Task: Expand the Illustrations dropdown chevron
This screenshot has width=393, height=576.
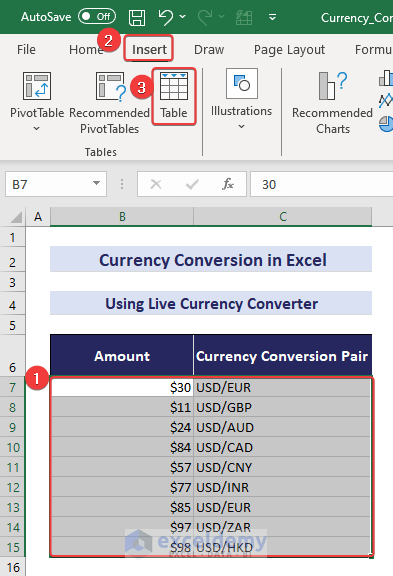Action: [x=241, y=126]
